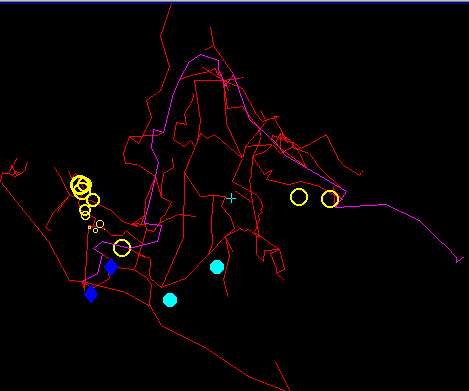The image size is (469, 391).
Task: Pick the yellow circle above the upper blue diamond
Action: click(122, 248)
